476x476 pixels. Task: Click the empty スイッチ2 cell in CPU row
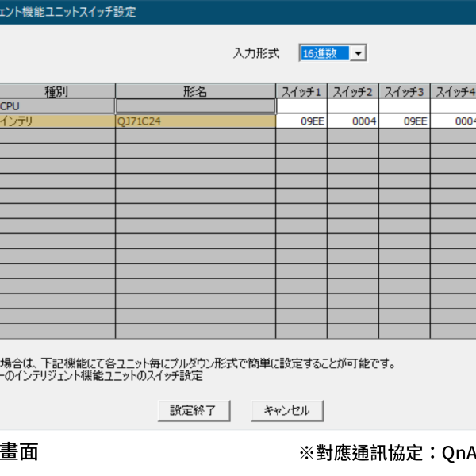pyautogui.click(x=353, y=106)
